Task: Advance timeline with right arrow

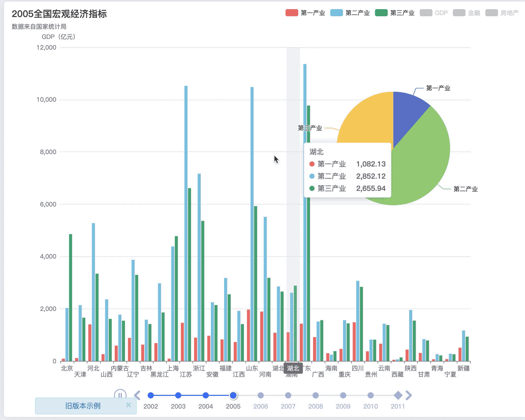Action: tap(409, 395)
